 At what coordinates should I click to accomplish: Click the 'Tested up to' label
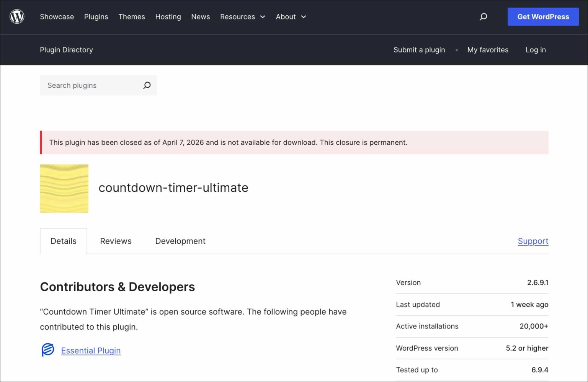417,370
